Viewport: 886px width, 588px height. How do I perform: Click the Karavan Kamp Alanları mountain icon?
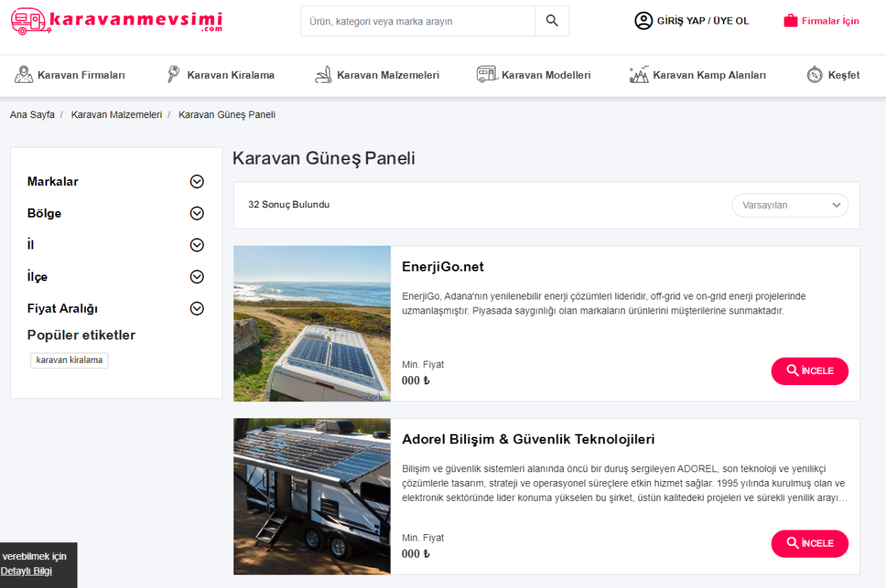639,75
